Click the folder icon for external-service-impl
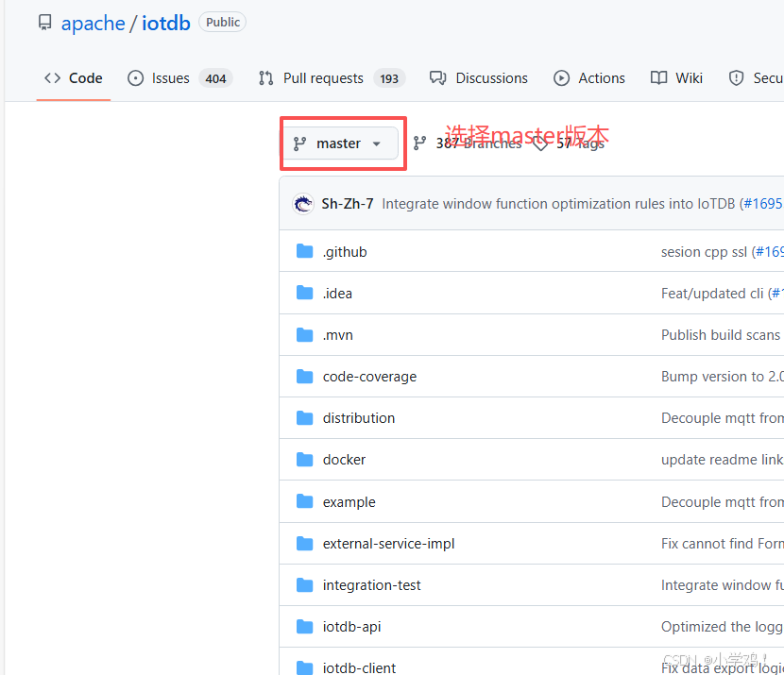The width and height of the screenshot is (784, 675). pyautogui.click(x=304, y=543)
